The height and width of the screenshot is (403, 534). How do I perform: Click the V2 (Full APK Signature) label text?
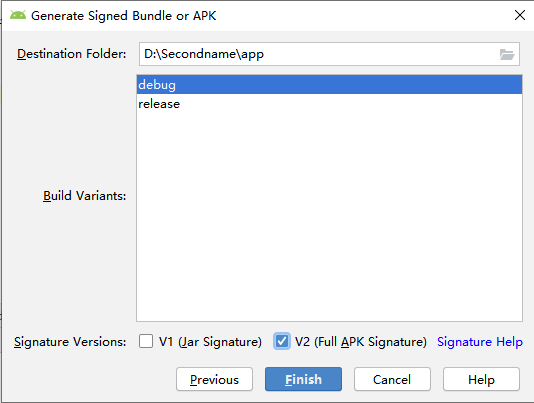coord(361,342)
